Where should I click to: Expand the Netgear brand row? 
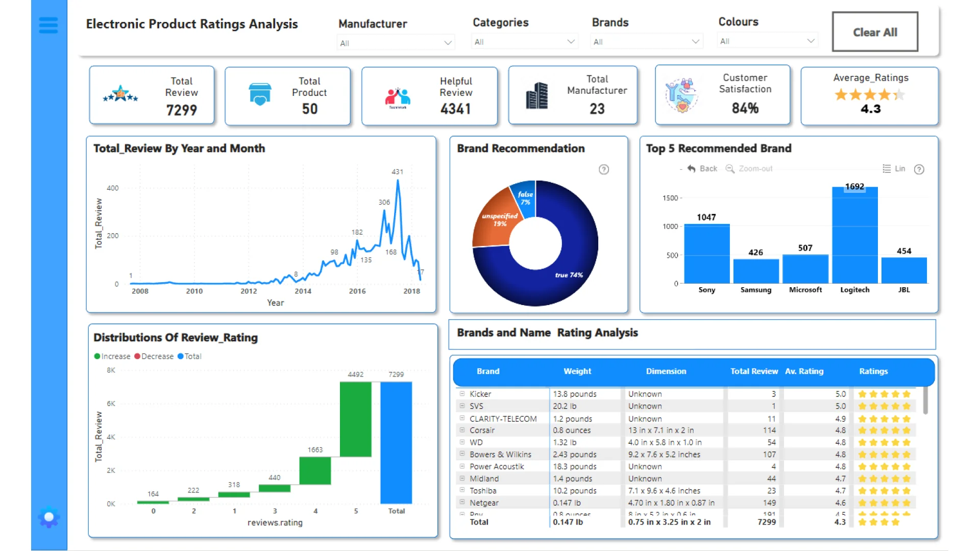click(462, 503)
